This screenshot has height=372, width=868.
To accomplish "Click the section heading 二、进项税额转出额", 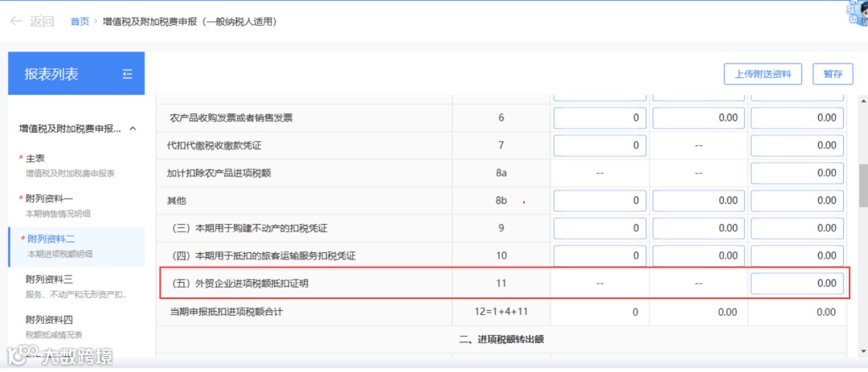I will click(x=502, y=339).
